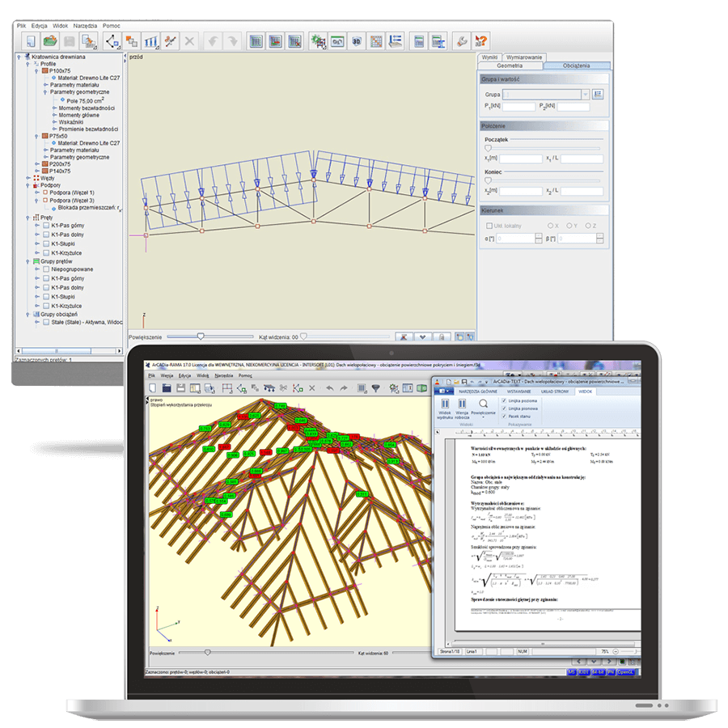
Task: Toggle Stałe (Stałe) load group checkbox
Action: click(x=46, y=322)
